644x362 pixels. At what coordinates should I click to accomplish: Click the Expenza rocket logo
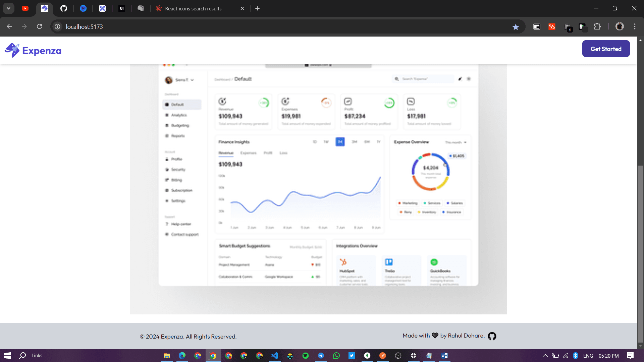point(12,50)
